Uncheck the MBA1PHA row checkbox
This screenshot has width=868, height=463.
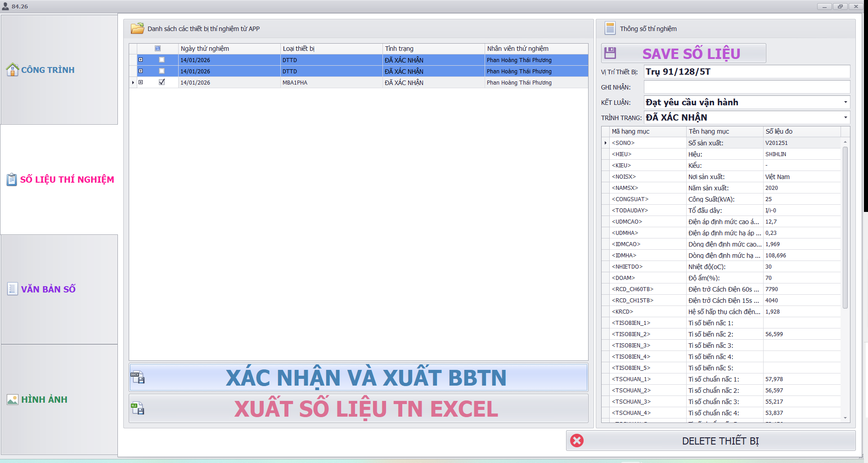pyautogui.click(x=162, y=82)
